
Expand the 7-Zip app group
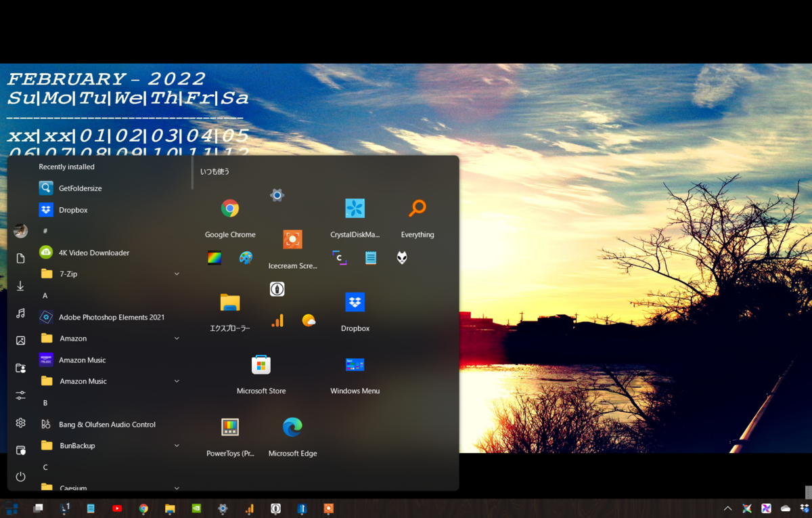[176, 274]
